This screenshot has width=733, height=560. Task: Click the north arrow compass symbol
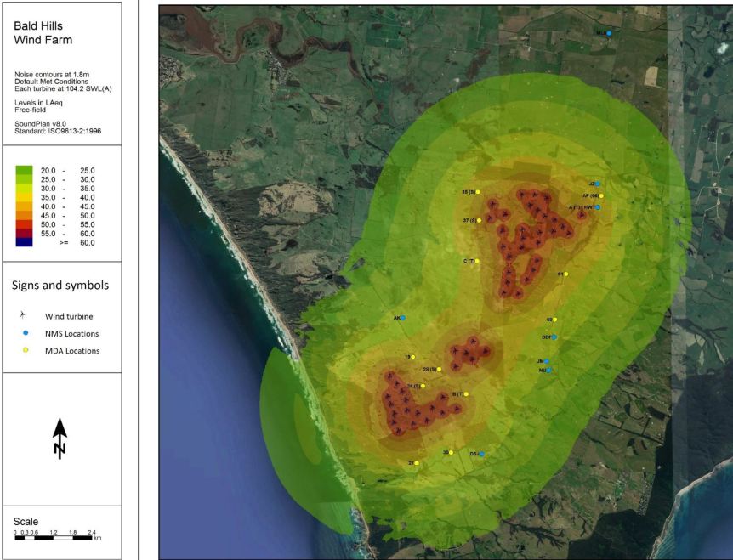tap(60, 438)
